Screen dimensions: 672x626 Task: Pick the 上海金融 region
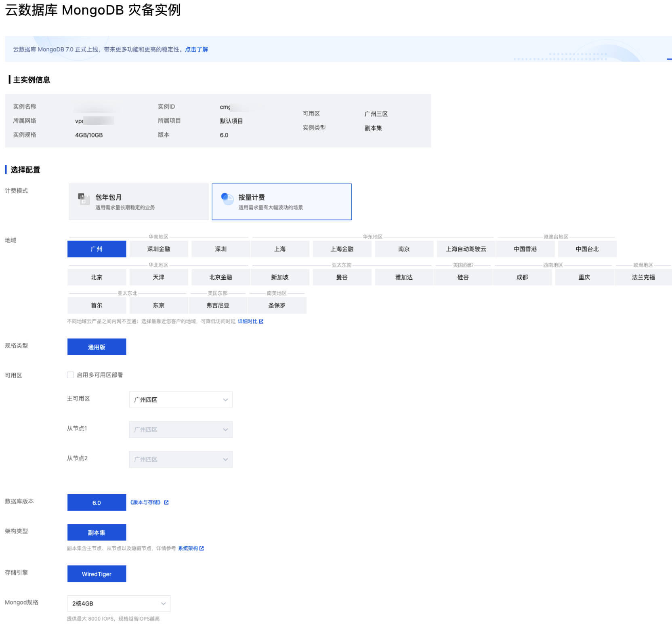coord(342,249)
